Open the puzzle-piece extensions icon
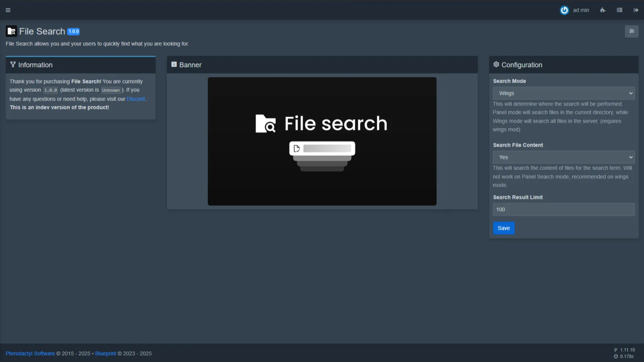Screen dimensions: 644x362 coord(603,10)
